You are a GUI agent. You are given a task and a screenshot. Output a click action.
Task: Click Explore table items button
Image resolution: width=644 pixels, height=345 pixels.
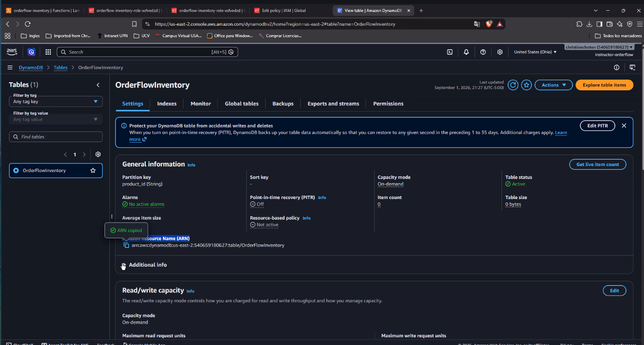(x=604, y=85)
